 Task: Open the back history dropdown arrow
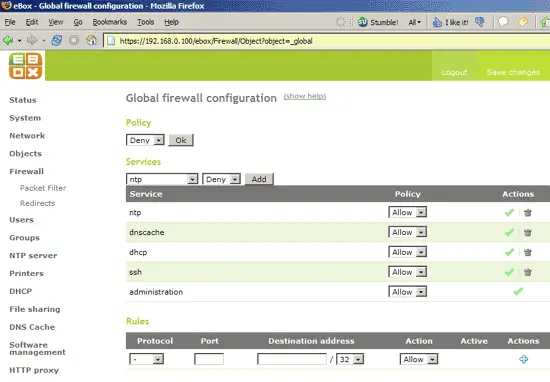(x=19, y=41)
